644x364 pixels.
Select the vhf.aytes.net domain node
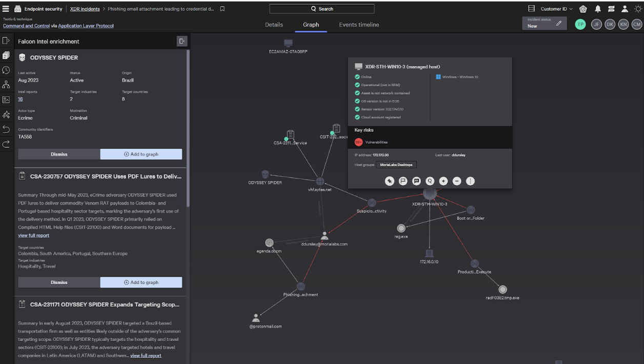coord(320,181)
